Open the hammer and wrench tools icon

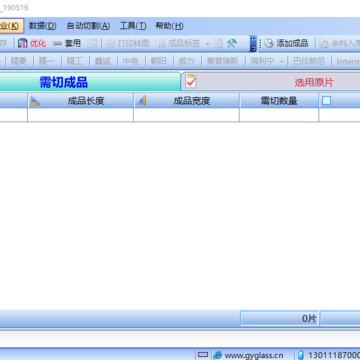[232, 43]
